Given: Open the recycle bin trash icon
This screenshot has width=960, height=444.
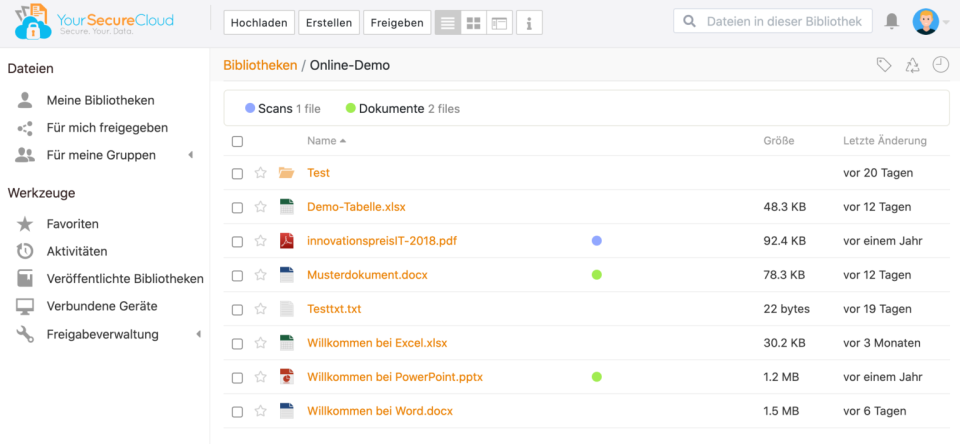Looking at the screenshot, I should [912, 65].
